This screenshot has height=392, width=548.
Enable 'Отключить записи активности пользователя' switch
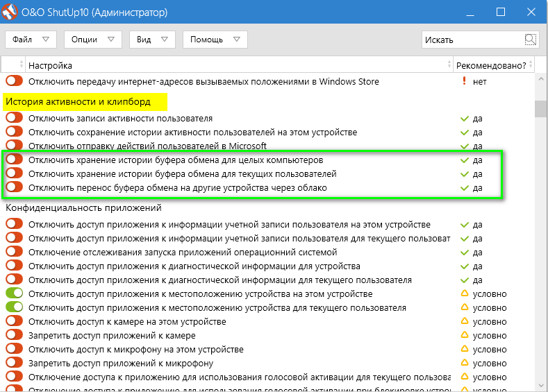15,118
